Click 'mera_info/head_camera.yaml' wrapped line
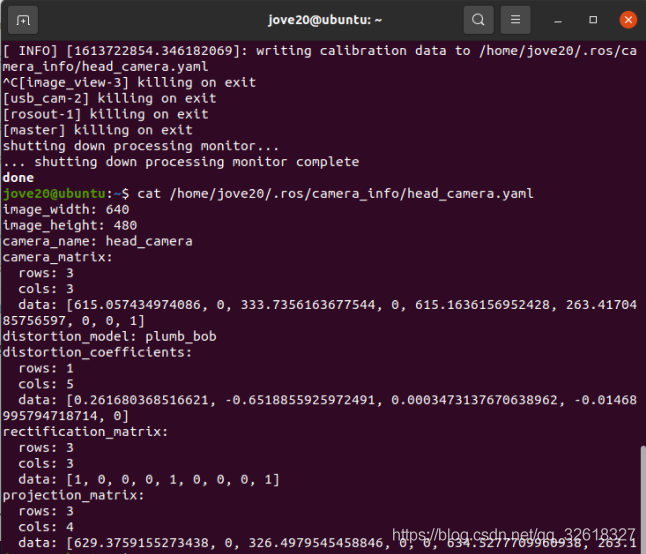 (x=105, y=67)
